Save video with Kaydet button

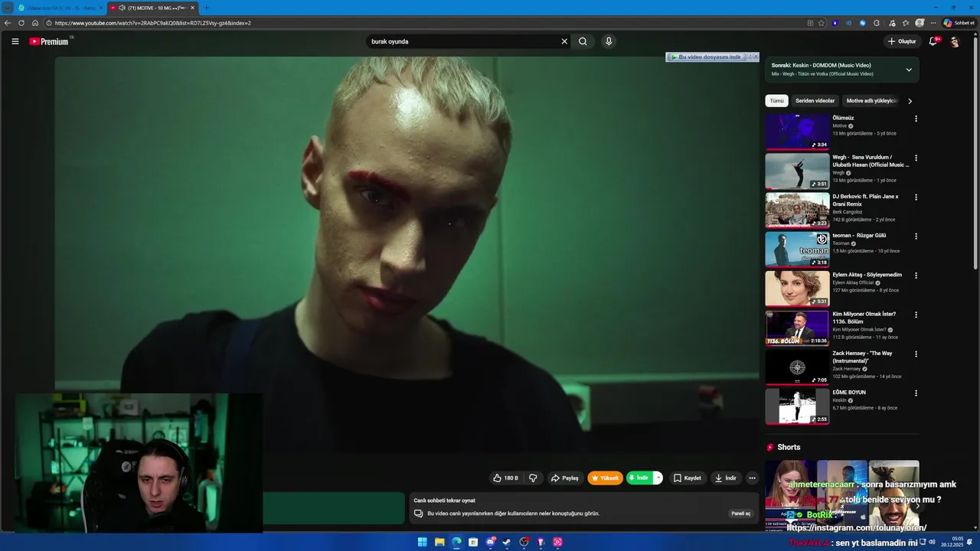point(687,478)
